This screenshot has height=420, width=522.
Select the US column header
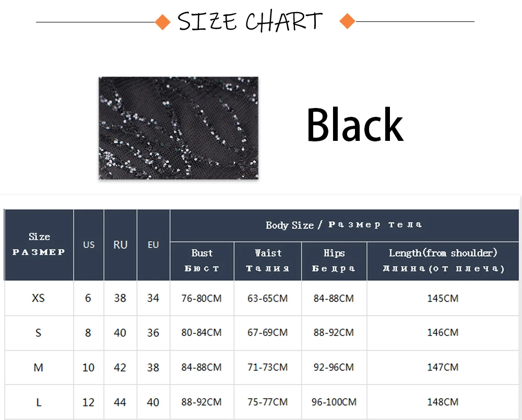[x=89, y=244]
